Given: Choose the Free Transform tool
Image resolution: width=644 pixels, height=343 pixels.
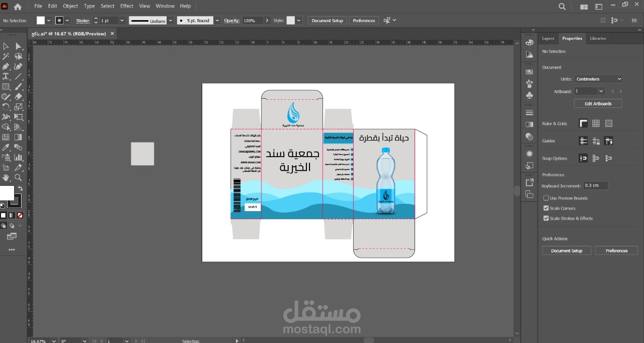Looking at the screenshot, I should coord(18,117).
